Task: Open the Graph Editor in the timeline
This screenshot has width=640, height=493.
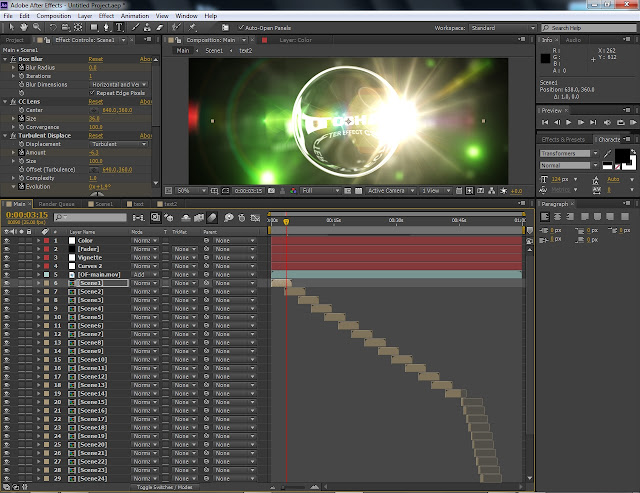Action: click(255, 218)
